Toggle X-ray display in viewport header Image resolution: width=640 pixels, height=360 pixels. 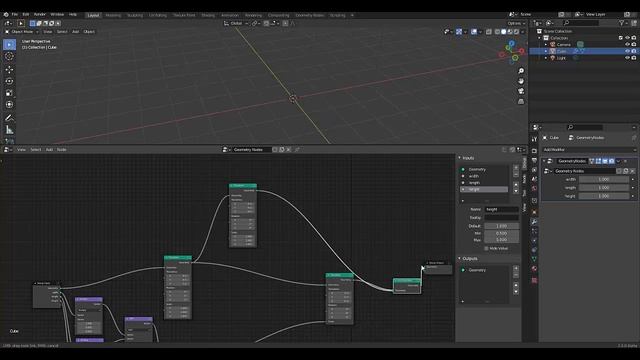[x=489, y=32]
